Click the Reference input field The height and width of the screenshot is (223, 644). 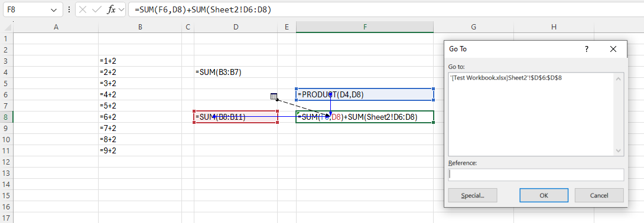click(x=536, y=174)
